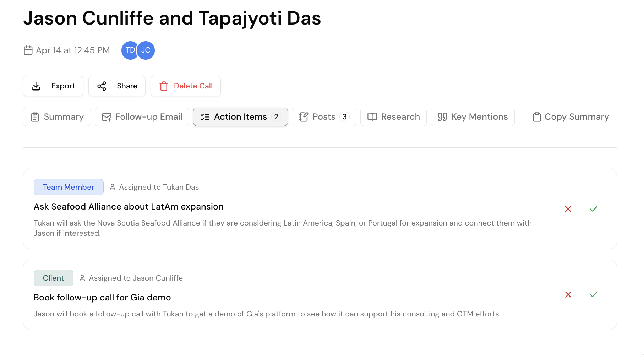This screenshot has width=644, height=358.
Task: Select the checklist icon on Action Items
Action: (x=205, y=116)
